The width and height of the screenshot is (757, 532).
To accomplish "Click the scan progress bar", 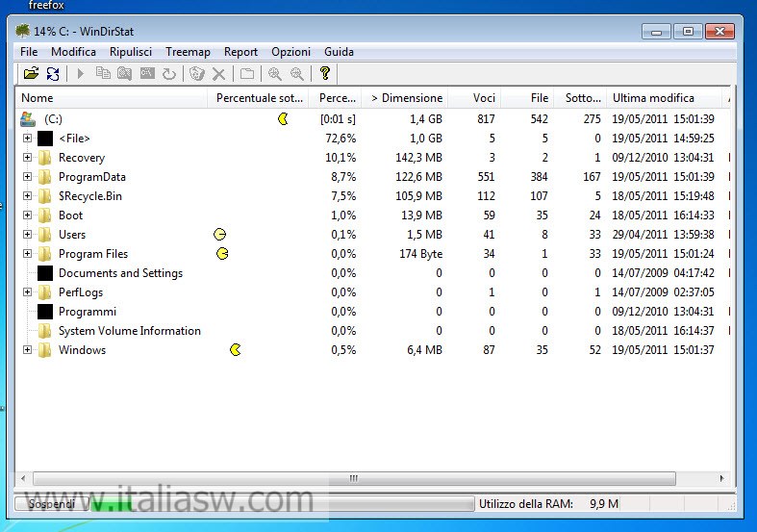I will [x=283, y=504].
